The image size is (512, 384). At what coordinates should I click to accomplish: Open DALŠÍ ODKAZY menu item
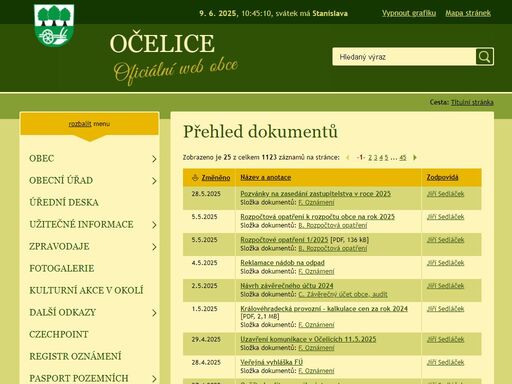pyautogui.click(x=62, y=312)
